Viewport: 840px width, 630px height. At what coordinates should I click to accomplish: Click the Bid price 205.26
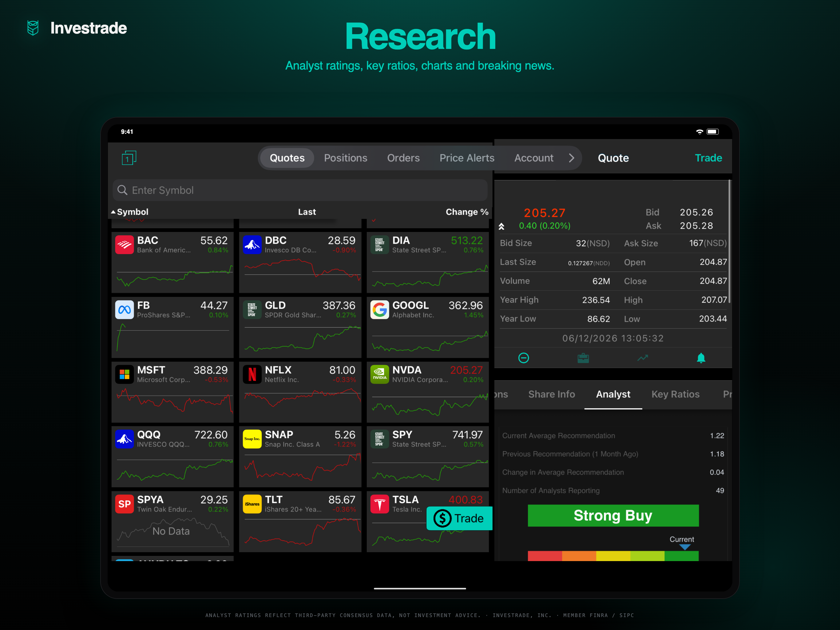tap(696, 212)
